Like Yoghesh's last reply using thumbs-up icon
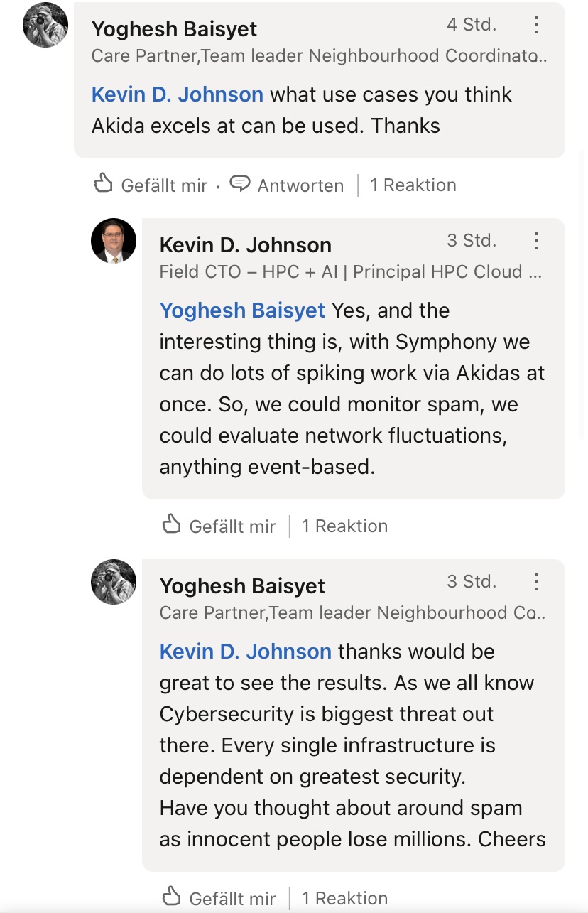The height and width of the screenshot is (913, 588). (172, 897)
